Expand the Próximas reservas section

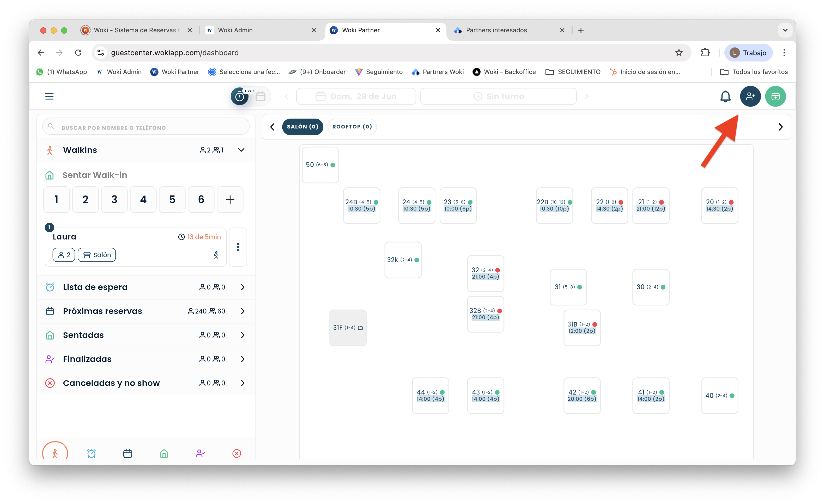(242, 311)
